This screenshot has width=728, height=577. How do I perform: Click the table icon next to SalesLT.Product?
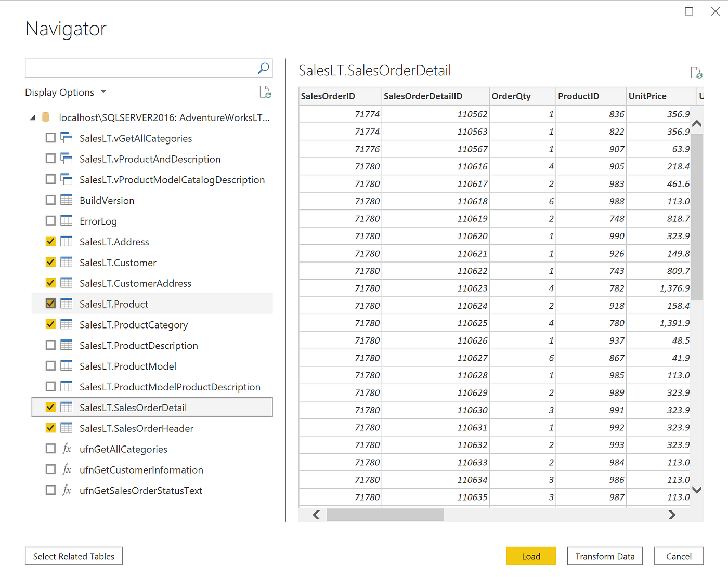(67, 304)
